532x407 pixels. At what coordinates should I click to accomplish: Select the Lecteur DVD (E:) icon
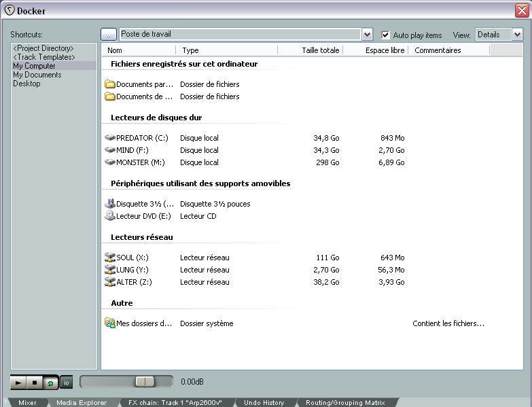click(x=110, y=216)
